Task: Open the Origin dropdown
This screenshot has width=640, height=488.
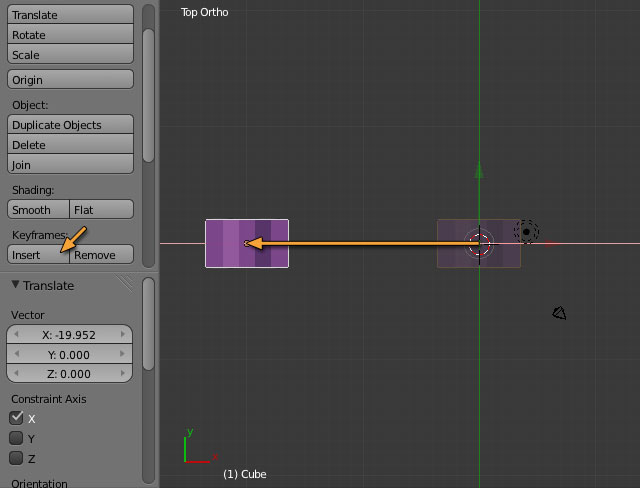Action: 70,80
